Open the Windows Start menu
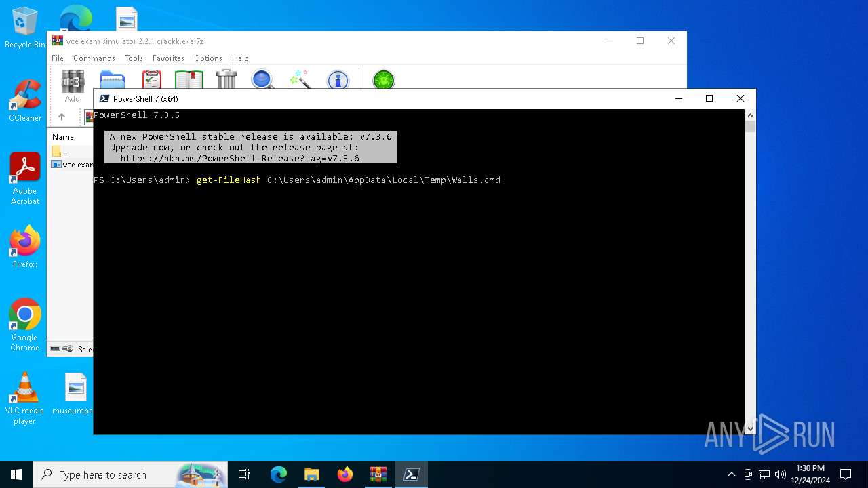The image size is (868, 488). [16, 474]
